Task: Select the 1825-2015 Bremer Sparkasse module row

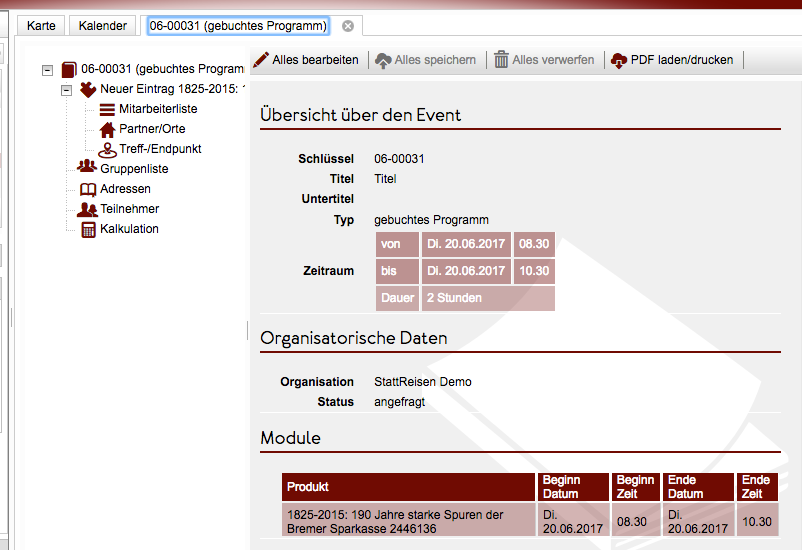Action: click(409, 520)
